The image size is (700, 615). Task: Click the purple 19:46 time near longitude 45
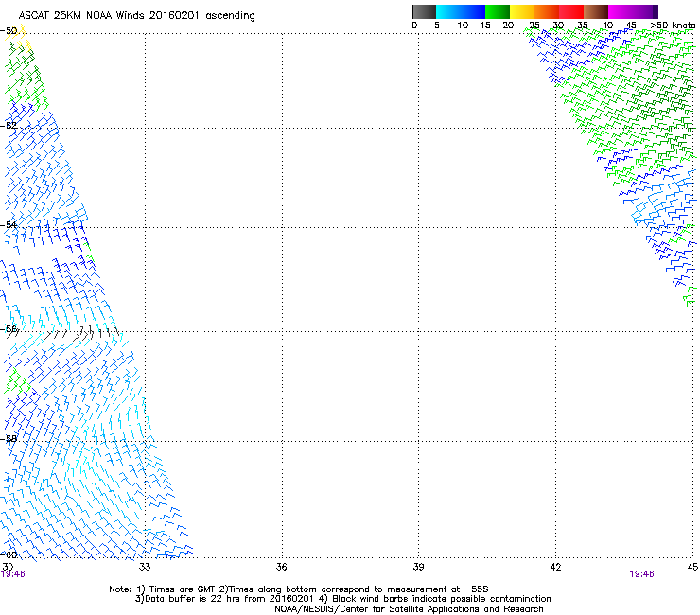(x=641, y=574)
